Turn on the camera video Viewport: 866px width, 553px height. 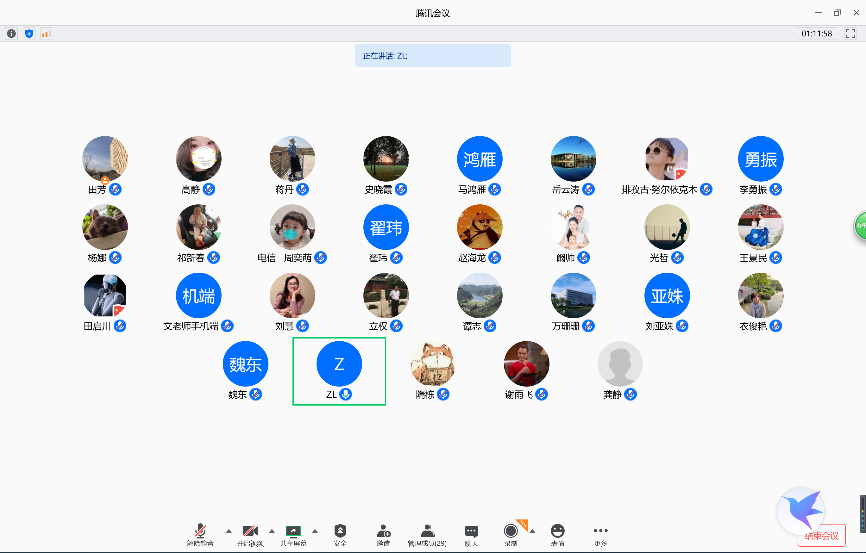[250, 531]
